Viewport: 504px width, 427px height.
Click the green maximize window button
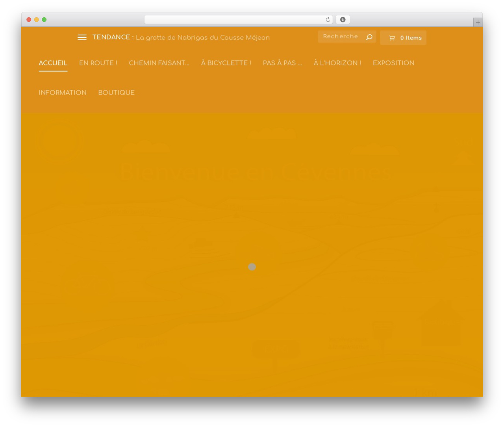coord(44,20)
